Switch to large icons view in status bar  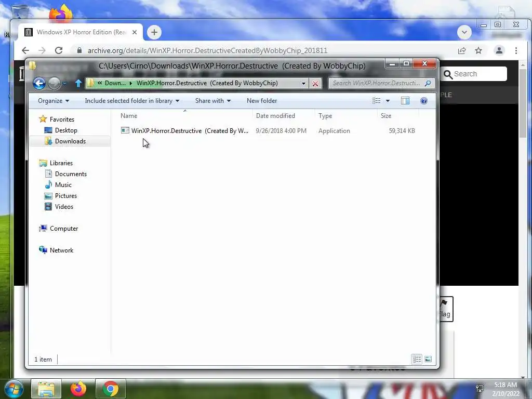click(x=428, y=359)
